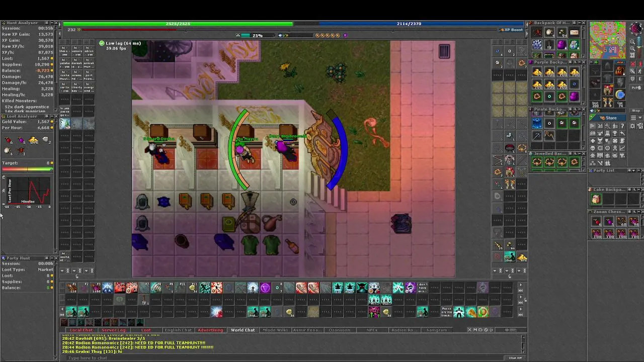The image size is (644, 362).
Task: Collapse the Party Hunt panel
Action: click(x=51, y=258)
